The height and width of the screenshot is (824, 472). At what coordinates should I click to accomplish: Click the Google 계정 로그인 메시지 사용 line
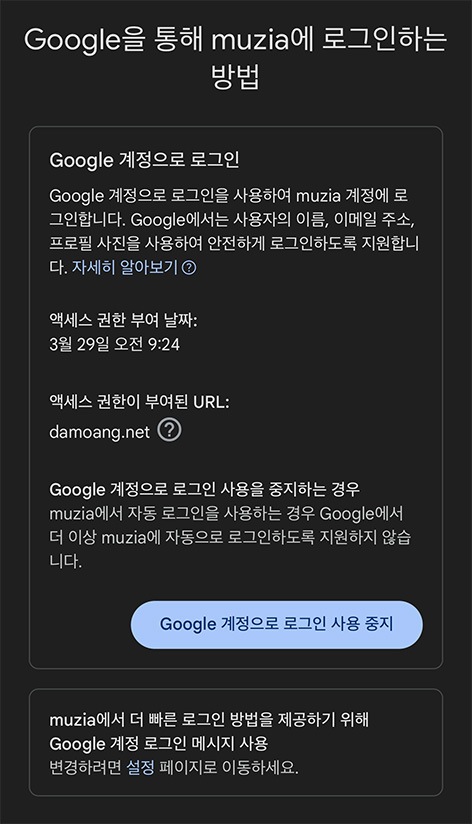tap(159, 744)
